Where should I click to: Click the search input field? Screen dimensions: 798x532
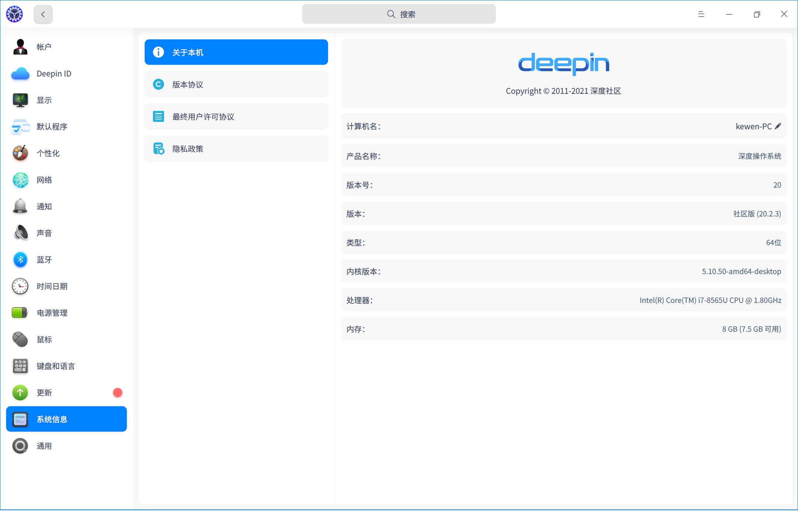[399, 14]
